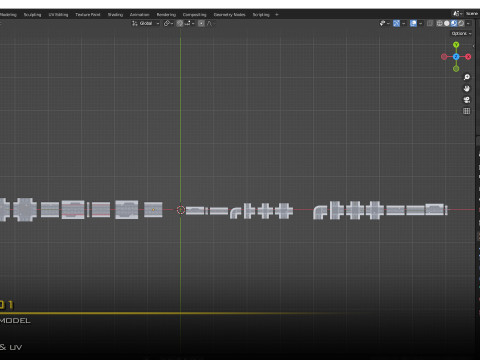The height and width of the screenshot is (360, 480).
Task: Switch to the Animation workspace tab
Action: (x=140, y=15)
